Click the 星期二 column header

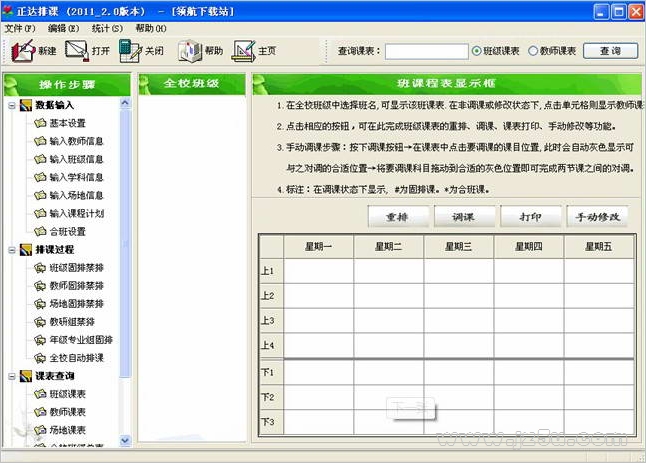click(x=389, y=247)
